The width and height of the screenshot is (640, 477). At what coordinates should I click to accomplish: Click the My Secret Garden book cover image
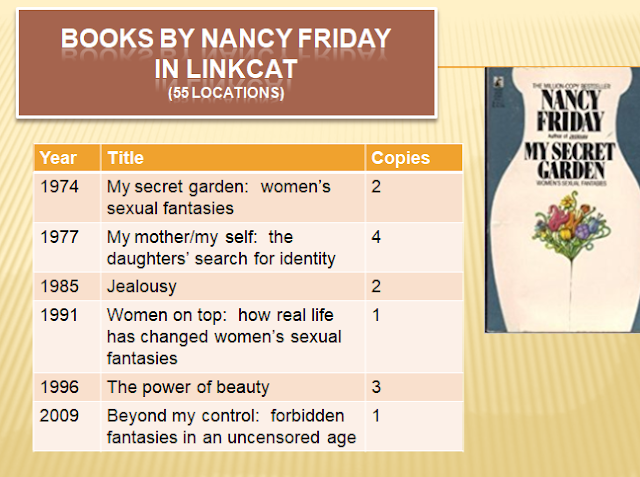click(562, 200)
